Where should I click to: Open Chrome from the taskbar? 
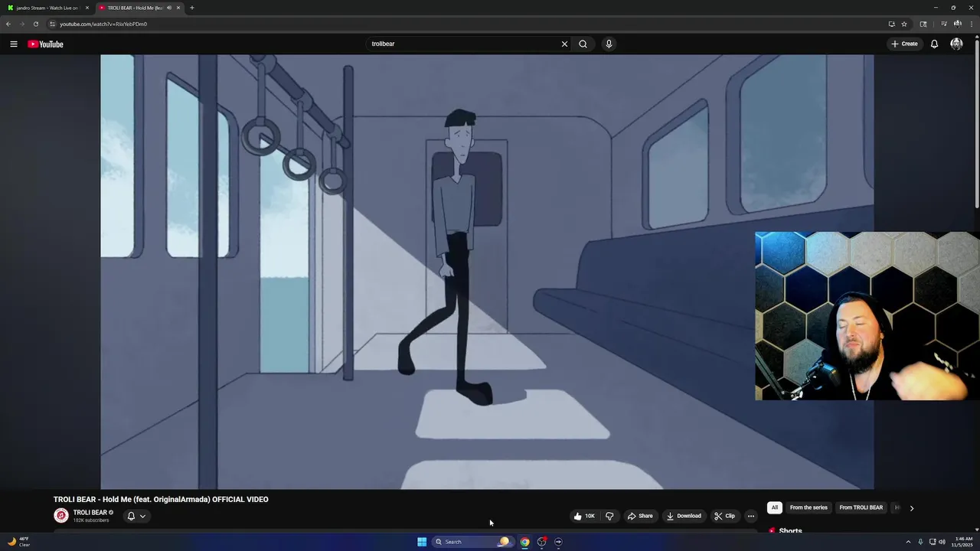(x=524, y=542)
